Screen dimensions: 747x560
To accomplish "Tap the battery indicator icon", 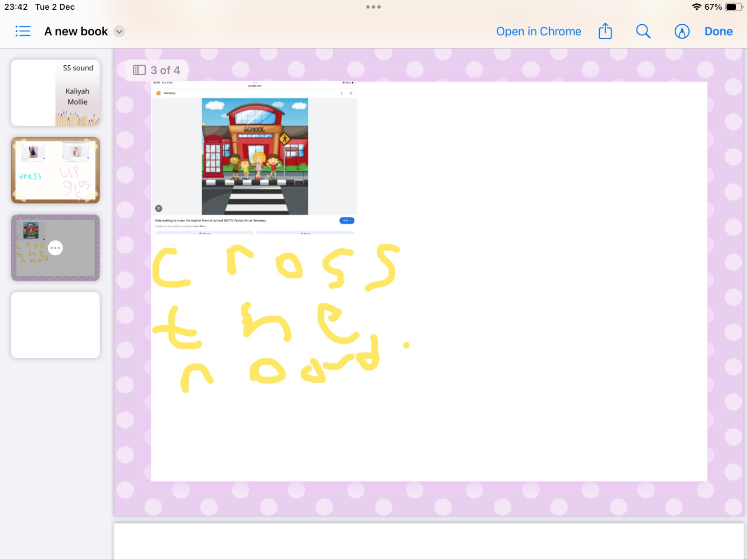I will [733, 7].
